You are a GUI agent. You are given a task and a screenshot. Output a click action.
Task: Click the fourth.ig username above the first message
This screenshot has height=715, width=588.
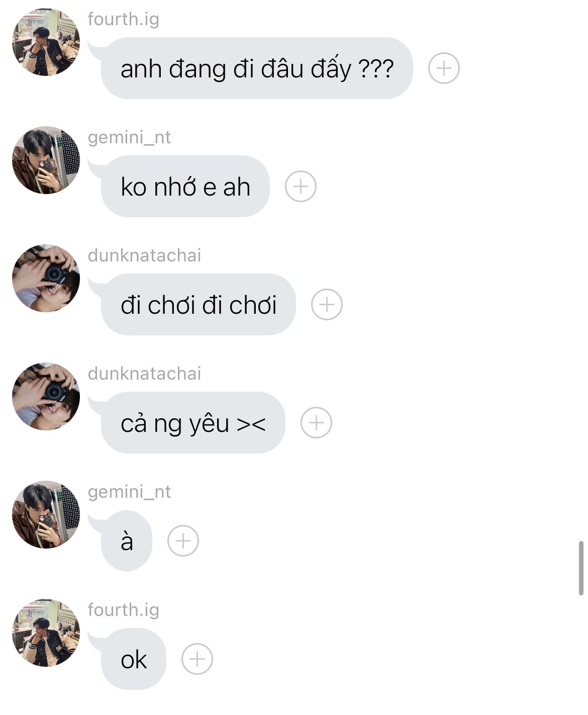click(123, 19)
